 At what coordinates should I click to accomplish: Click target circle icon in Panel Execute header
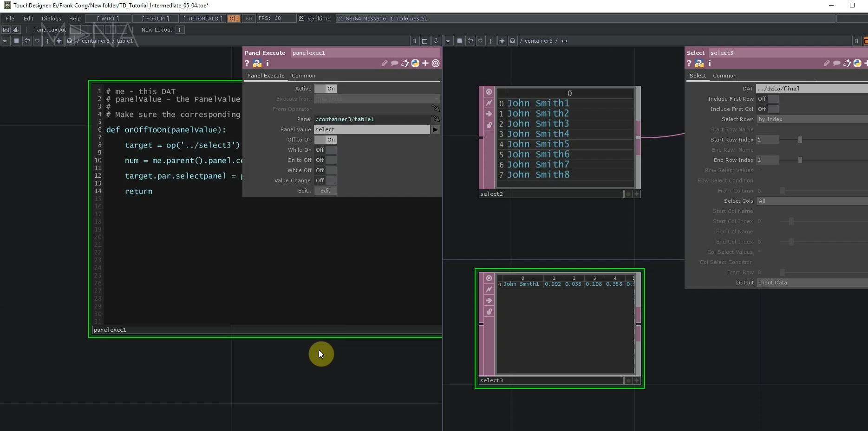pos(436,64)
